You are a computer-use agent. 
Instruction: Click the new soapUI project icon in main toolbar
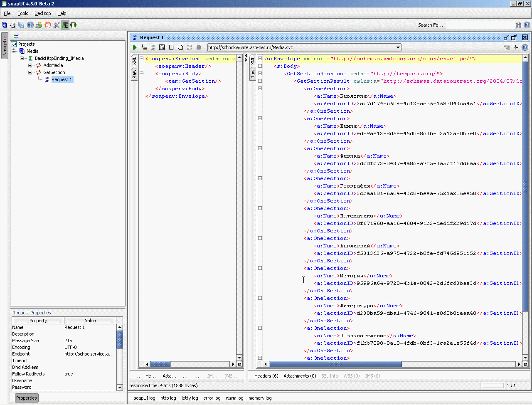click(5, 25)
